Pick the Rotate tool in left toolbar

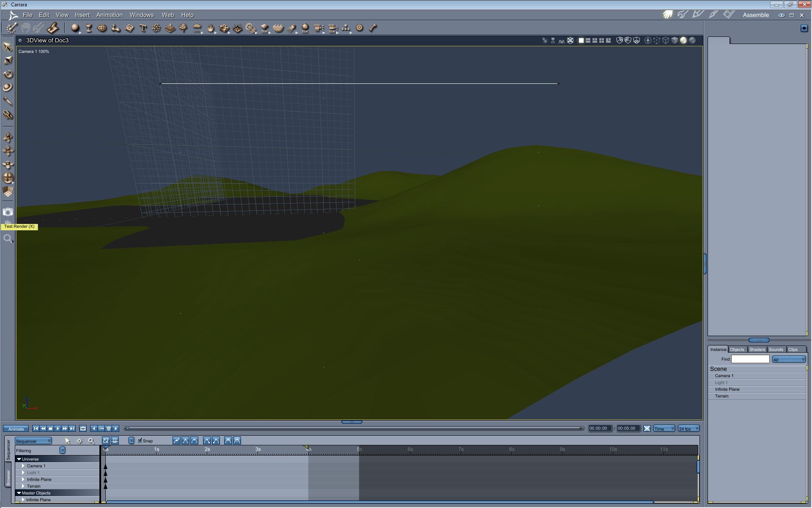[8, 75]
